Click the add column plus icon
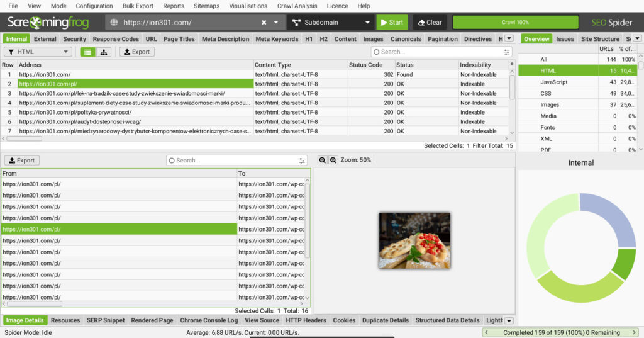 pos(512,65)
